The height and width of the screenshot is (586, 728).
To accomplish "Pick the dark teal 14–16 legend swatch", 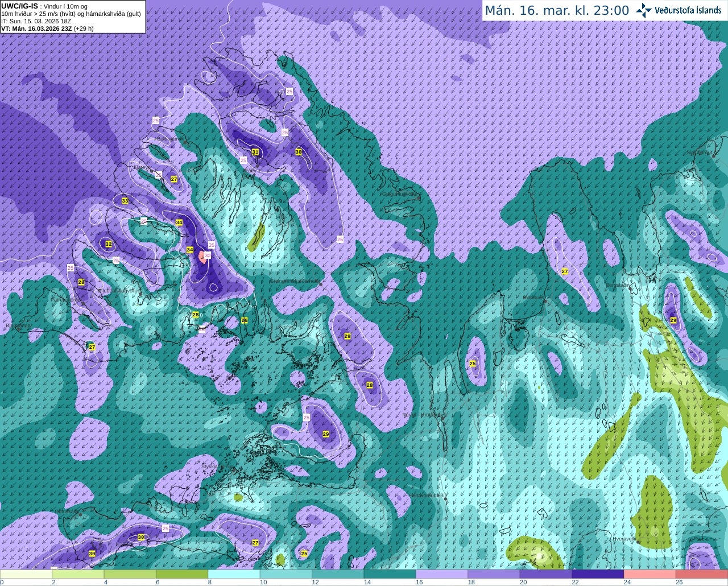I will [390, 574].
